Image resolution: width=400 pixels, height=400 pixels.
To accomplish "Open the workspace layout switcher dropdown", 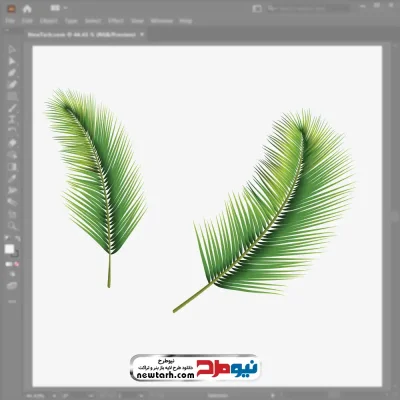I will [59, 8].
